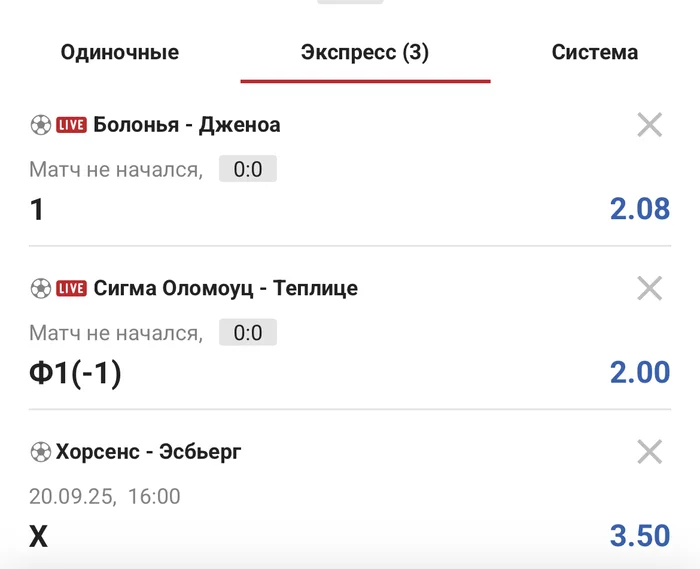The height and width of the screenshot is (569, 700).
Task: Remove the Сигма Оломоуц - Теплице bet
Action: [x=650, y=288]
